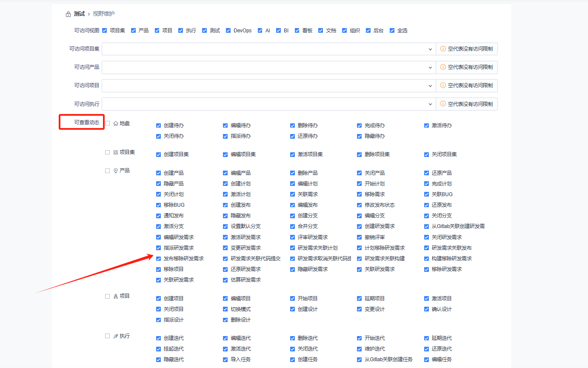
Task: Click the grid icon next to 项目集 section
Action: 115,152
